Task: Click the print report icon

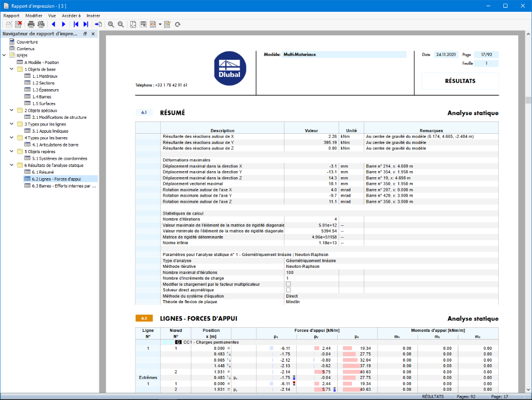Action: (31, 24)
